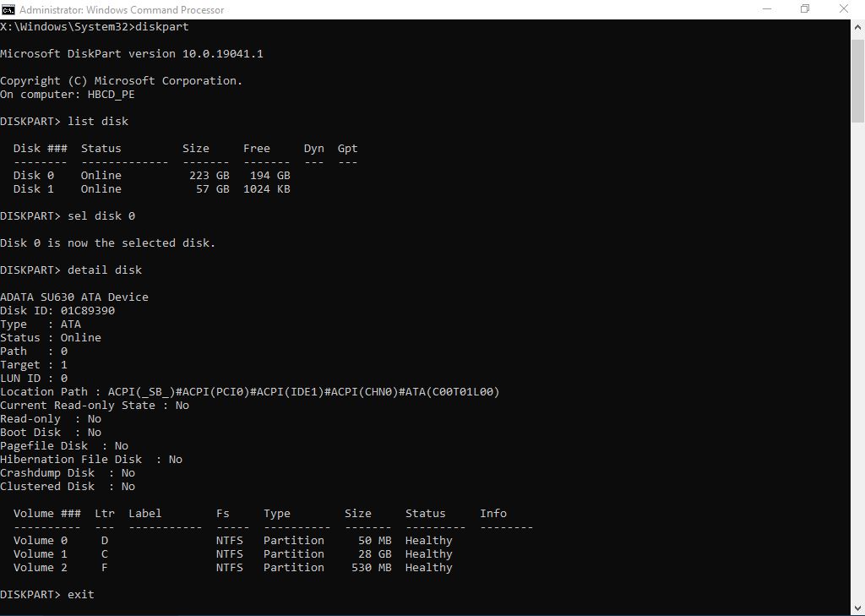Click the computer name HBCD_PE
Image resolution: width=865 pixels, height=616 pixels.
click(112, 95)
